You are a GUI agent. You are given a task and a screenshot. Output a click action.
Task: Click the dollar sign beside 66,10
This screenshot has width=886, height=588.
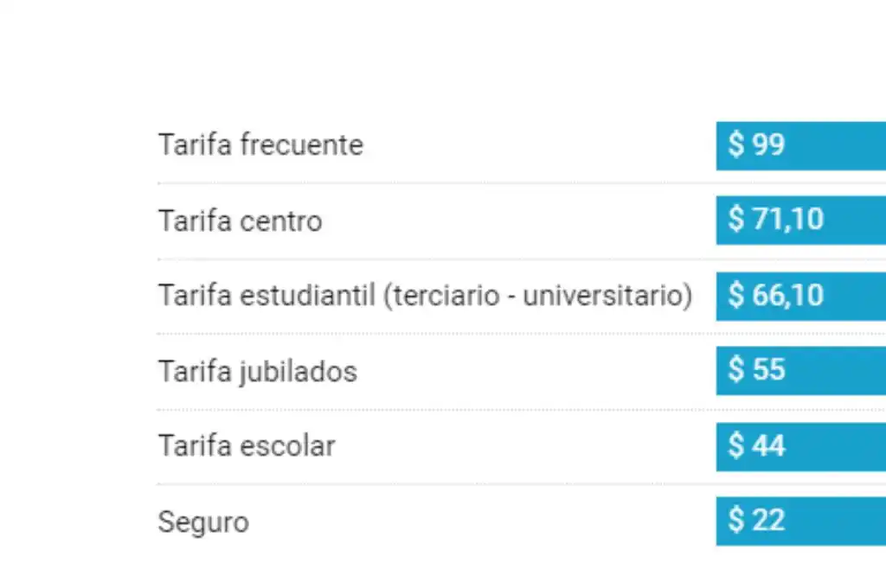tap(736, 296)
